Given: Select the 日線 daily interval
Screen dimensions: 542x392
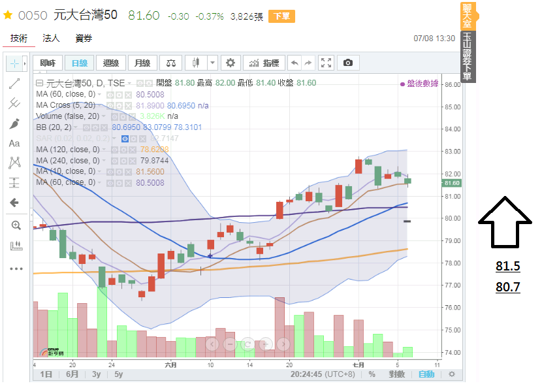Looking at the screenshot, I should (80, 63).
